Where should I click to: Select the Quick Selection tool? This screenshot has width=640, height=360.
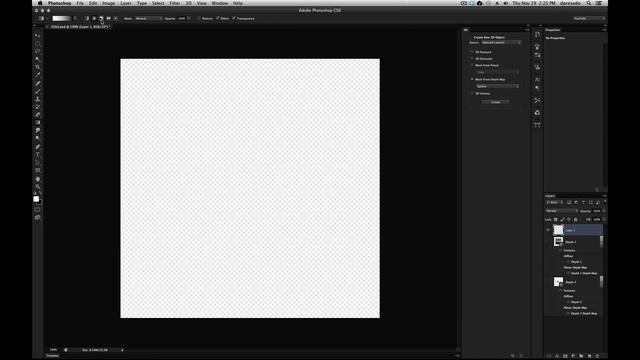(38, 59)
